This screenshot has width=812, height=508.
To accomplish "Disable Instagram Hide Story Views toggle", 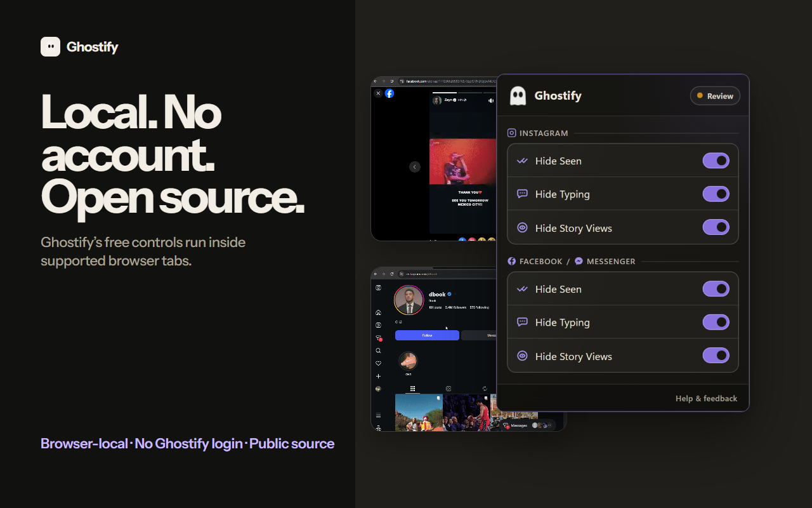I will click(716, 227).
